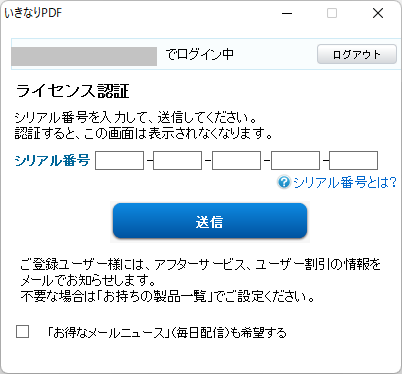Click the 不要な場合は「お持ちの製品一覧」 text line
This screenshot has width=402, height=374.
click(x=167, y=296)
